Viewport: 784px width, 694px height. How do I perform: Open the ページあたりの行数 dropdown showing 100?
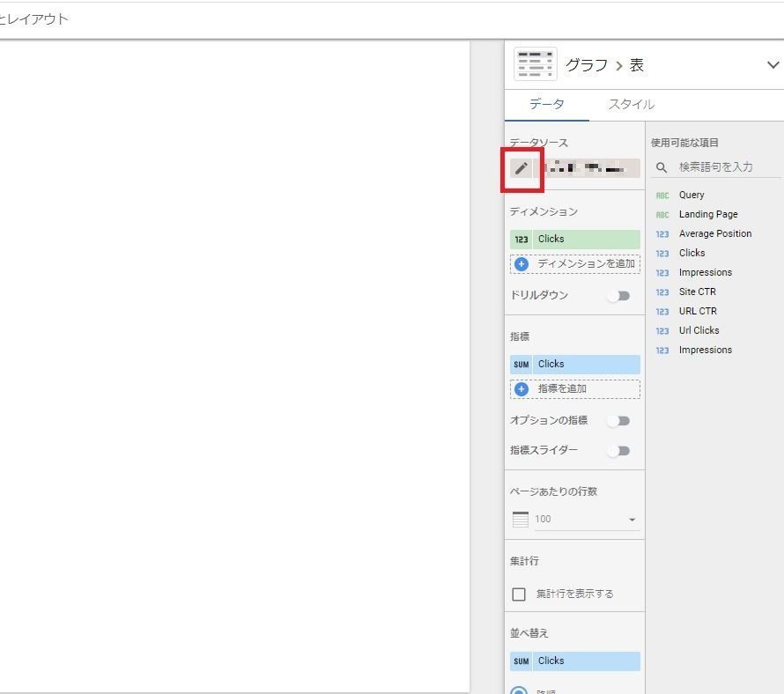pos(631,519)
